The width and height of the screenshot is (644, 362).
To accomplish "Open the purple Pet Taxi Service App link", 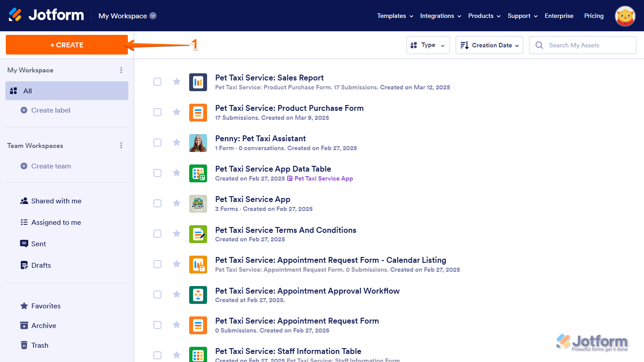I will pyautogui.click(x=324, y=179).
